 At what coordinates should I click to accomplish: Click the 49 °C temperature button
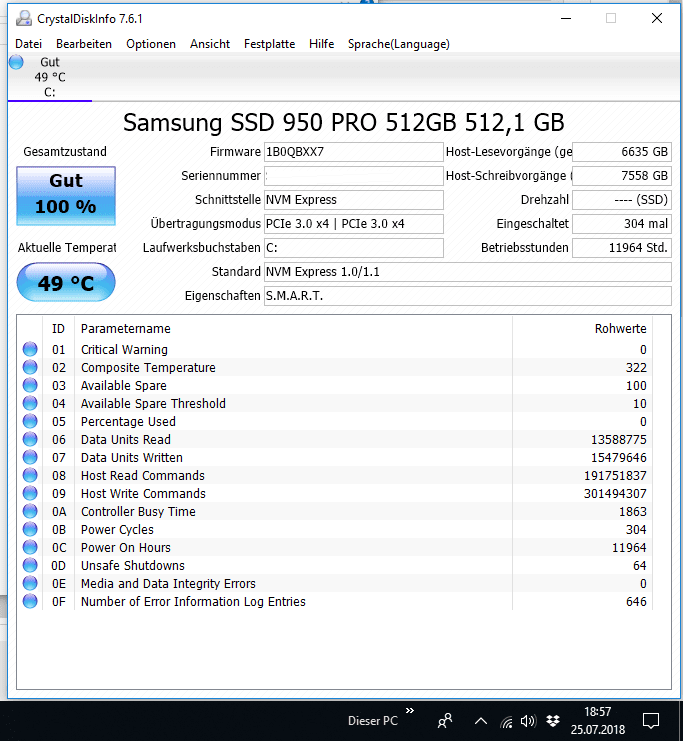(66, 282)
